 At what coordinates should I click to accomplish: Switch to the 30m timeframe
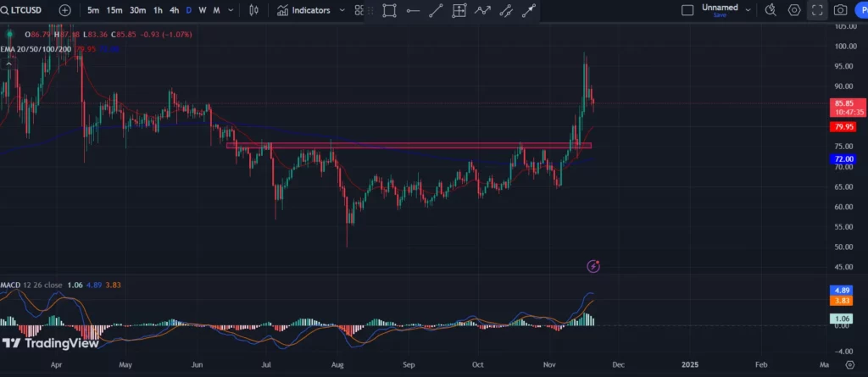pos(138,10)
